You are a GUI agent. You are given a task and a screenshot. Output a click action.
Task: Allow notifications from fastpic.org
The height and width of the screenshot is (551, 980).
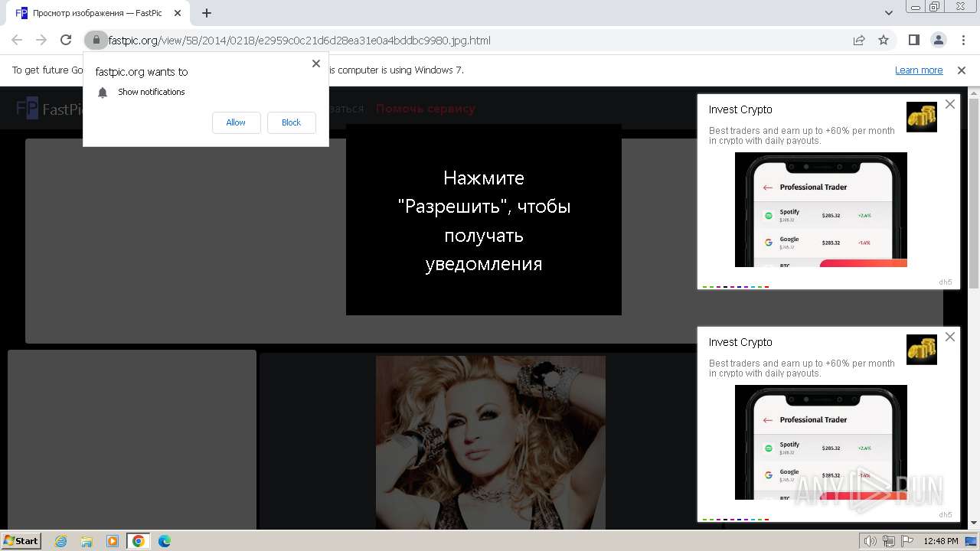pos(236,122)
